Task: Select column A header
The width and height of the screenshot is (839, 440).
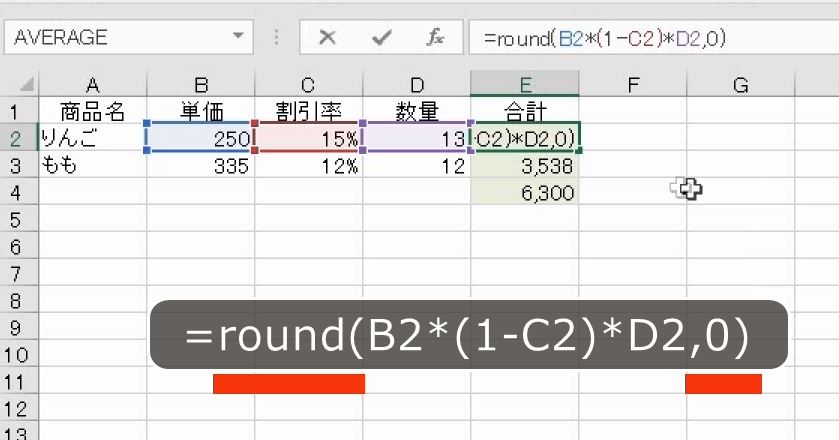Action: click(x=93, y=85)
